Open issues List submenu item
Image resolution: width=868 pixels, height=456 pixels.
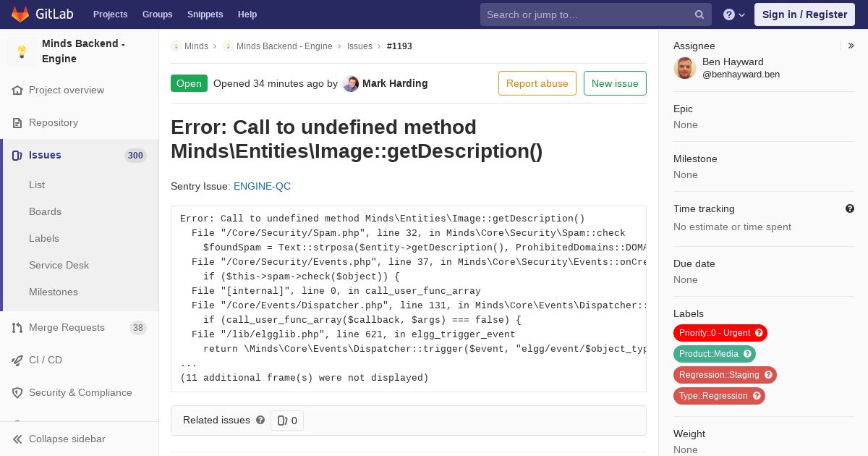[x=37, y=185]
